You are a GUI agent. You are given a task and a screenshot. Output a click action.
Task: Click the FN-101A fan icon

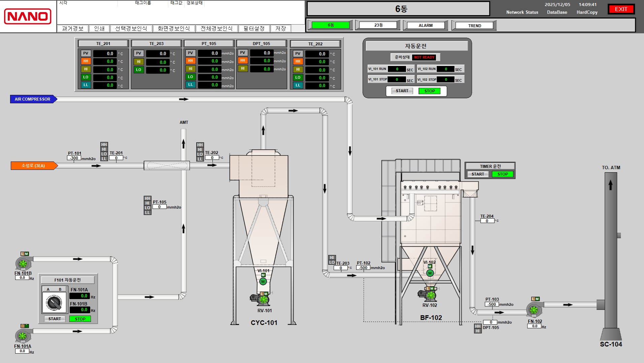[22, 336]
